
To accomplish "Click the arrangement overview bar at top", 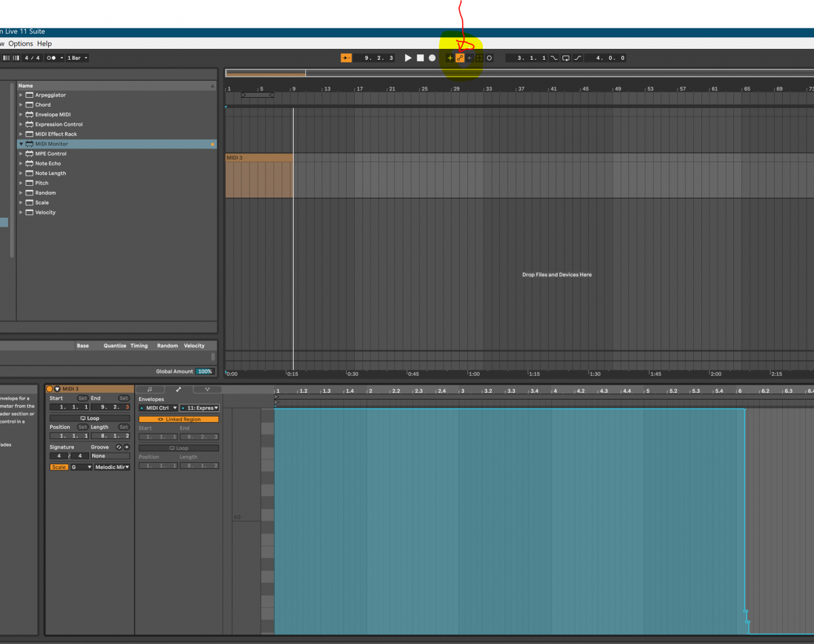I will (x=519, y=73).
